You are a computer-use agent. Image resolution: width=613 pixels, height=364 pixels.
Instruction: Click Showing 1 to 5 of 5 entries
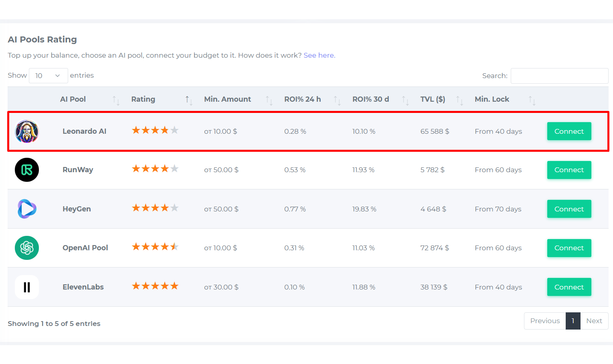point(54,324)
